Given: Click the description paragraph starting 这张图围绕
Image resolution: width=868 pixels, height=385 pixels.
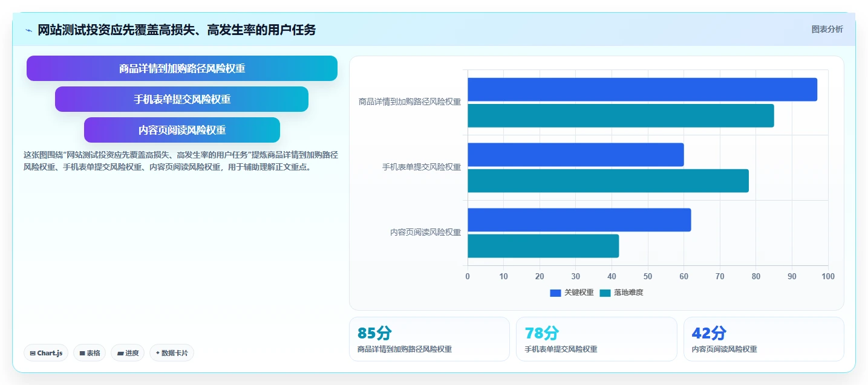Looking at the screenshot, I should pos(181,161).
